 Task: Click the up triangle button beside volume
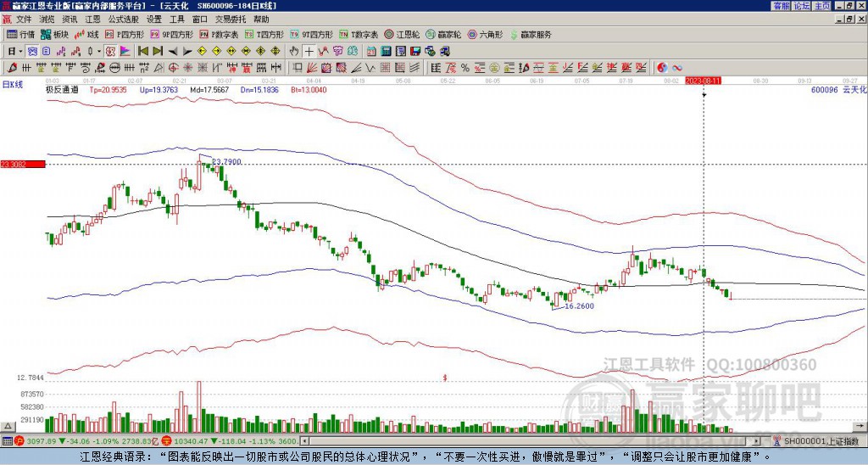click(x=7, y=427)
